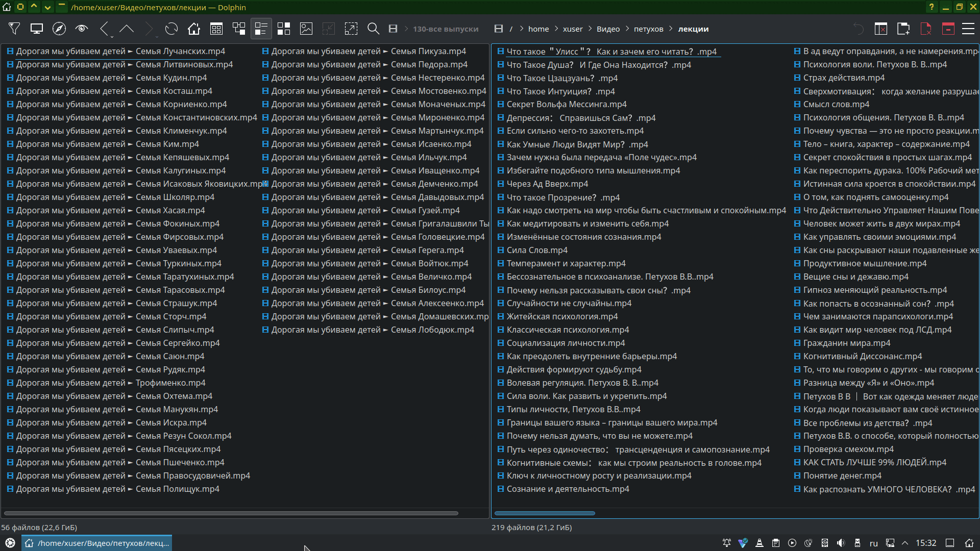Switch keyboard layout 'ru' indicator
Image resolution: width=980 pixels, height=551 pixels.
874,543
